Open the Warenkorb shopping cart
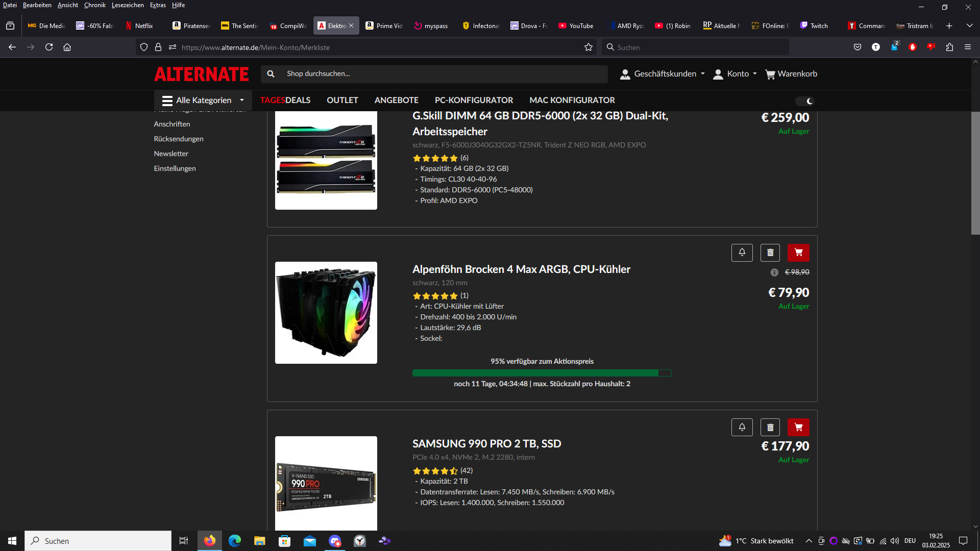980x551 pixels. pos(791,74)
